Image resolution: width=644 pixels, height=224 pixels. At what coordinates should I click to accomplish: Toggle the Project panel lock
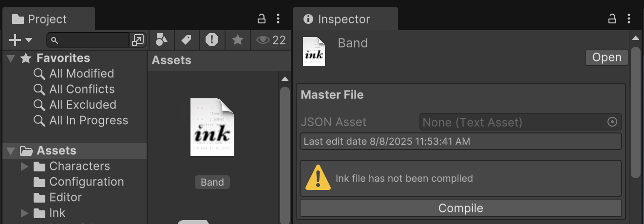pyautogui.click(x=262, y=19)
